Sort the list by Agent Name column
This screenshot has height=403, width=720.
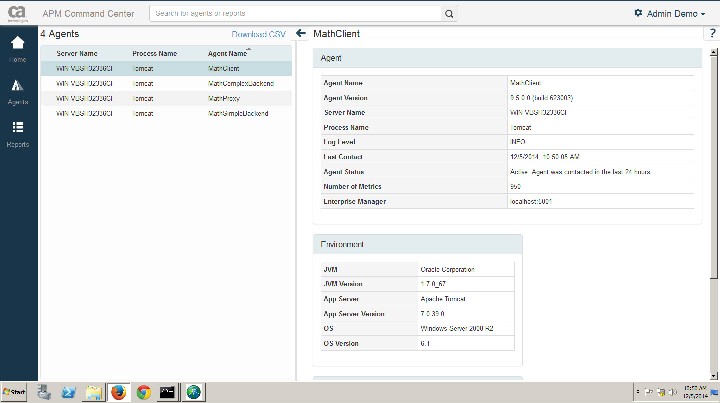[228, 53]
